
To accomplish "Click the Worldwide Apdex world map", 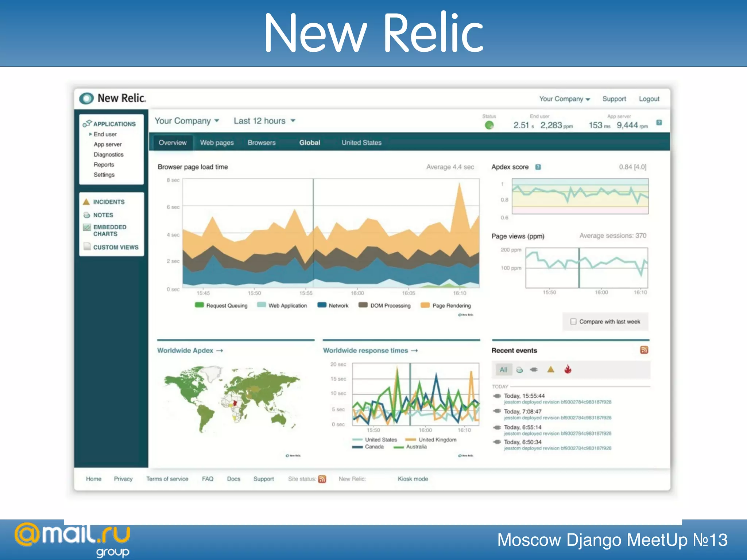I will coord(232,399).
